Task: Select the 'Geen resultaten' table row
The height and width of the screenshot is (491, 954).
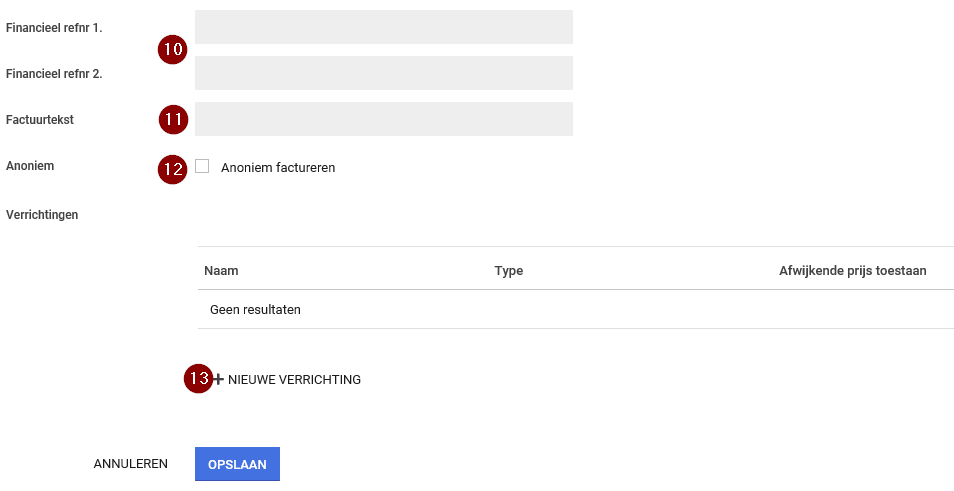Action: (575, 310)
